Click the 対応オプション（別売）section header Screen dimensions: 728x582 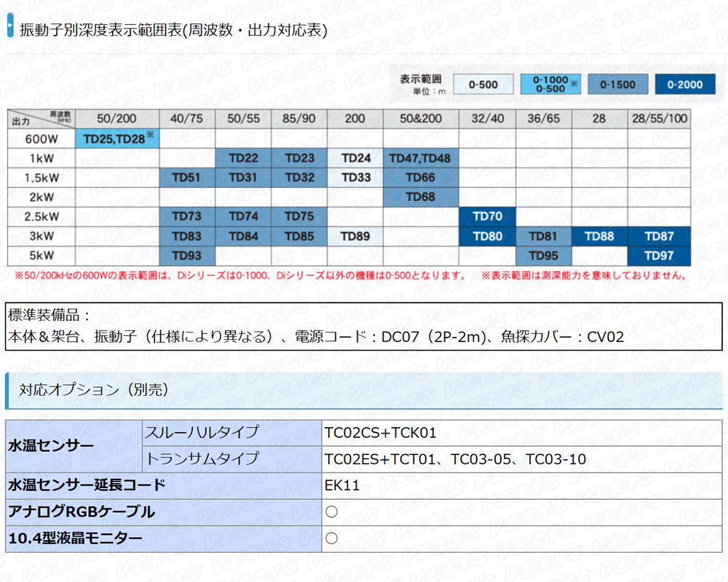click(x=364, y=390)
